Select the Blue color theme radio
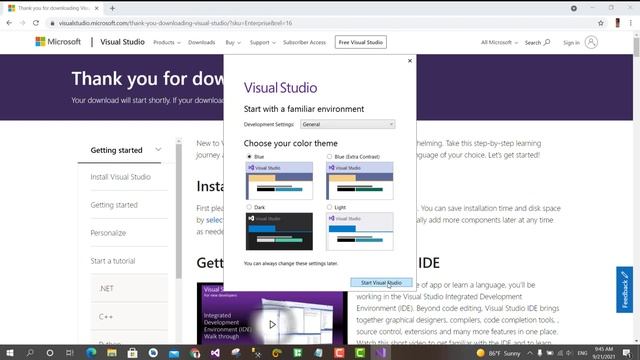This screenshot has height=360, width=640. (249, 156)
